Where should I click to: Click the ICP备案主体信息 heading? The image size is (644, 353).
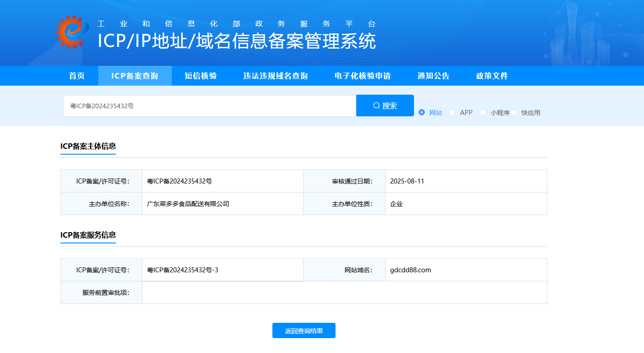pos(88,146)
